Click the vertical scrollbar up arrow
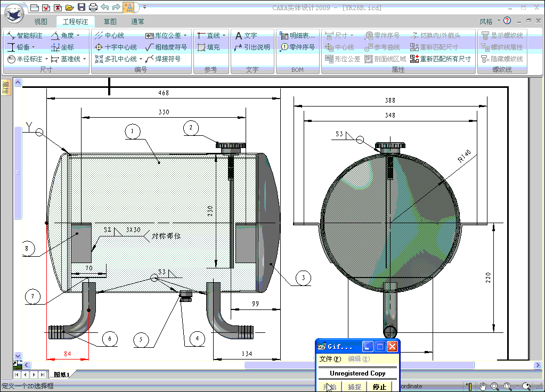Viewport: 545px width, 392px height. [18, 83]
